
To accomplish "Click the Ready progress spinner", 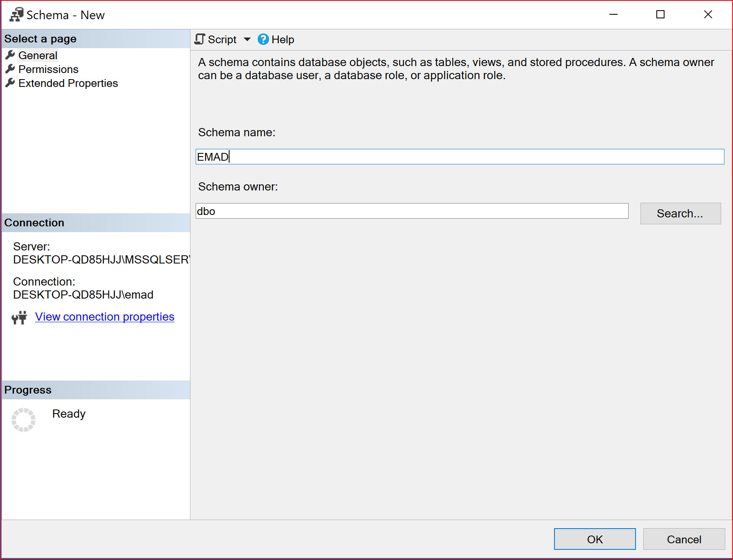I will click(23, 420).
